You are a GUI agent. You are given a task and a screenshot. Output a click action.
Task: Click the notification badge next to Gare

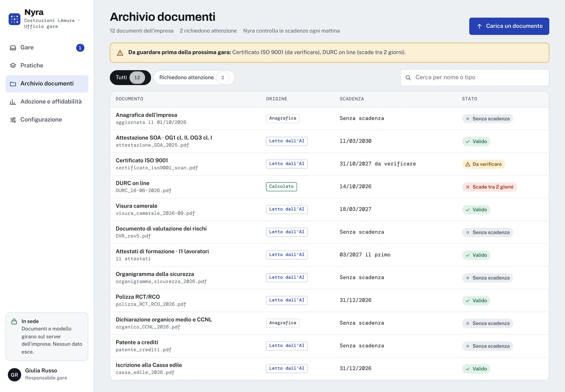80,48
